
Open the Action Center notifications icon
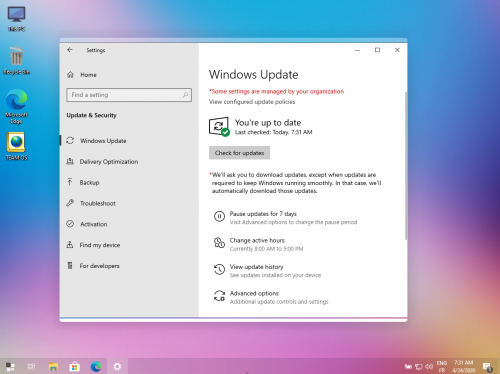(x=488, y=367)
